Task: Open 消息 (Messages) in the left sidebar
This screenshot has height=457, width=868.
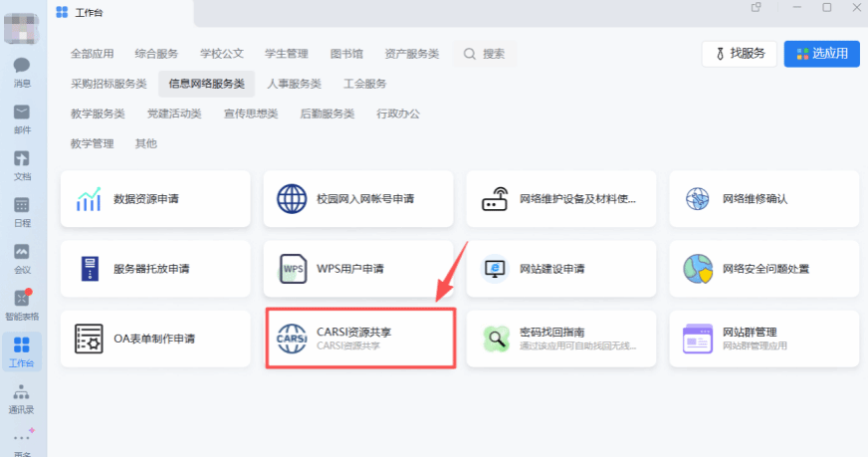Action: (x=22, y=72)
